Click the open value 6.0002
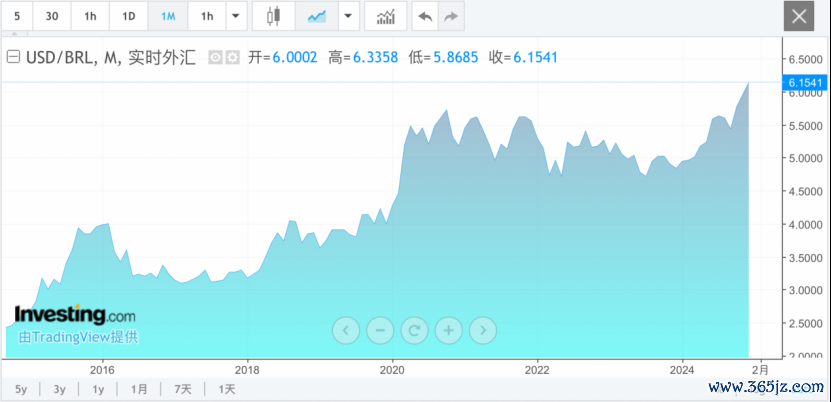831x402 pixels. (x=295, y=57)
